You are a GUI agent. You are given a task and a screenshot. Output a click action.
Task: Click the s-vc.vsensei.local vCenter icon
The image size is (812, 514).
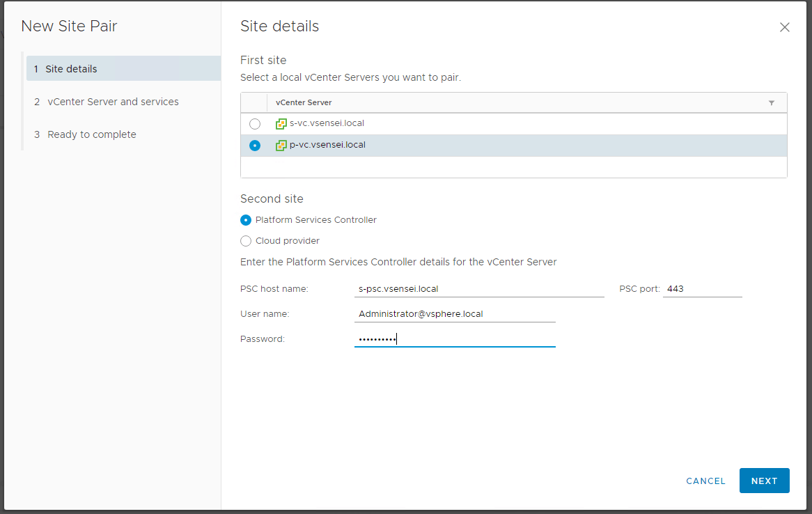point(281,124)
